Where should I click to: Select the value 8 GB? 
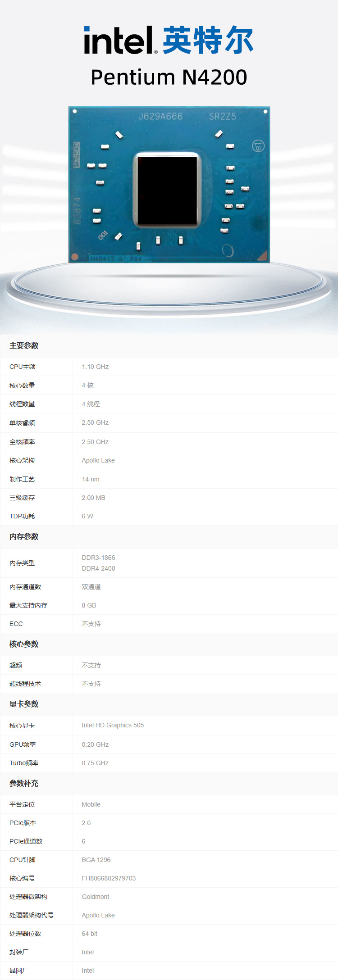tap(89, 606)
